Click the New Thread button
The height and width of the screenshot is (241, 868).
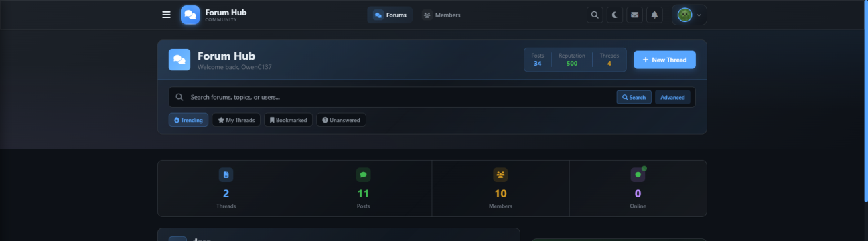coord(664,60)
